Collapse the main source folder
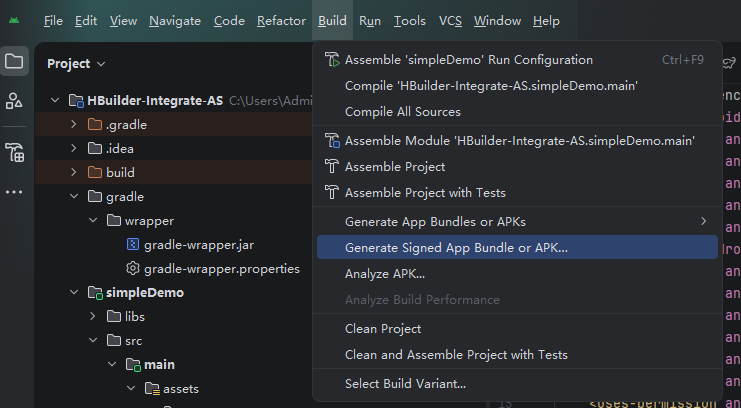 112,364
